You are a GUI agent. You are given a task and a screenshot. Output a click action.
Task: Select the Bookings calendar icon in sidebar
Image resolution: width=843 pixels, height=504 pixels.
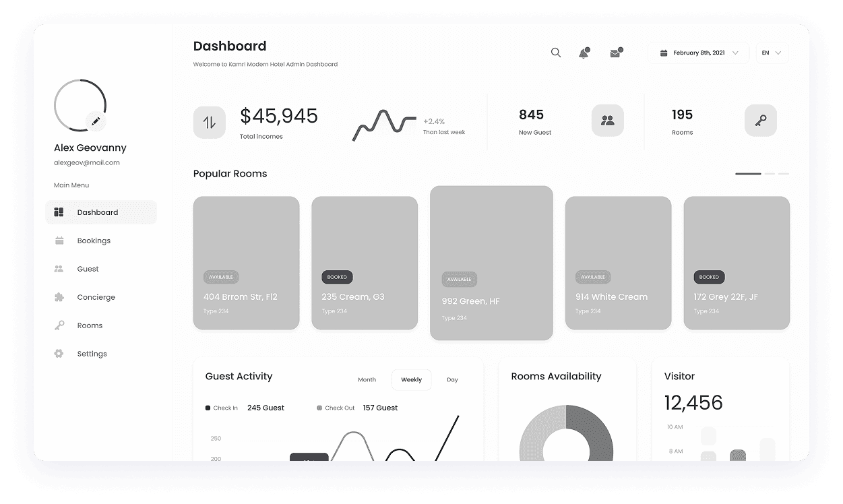click(60, 241)
